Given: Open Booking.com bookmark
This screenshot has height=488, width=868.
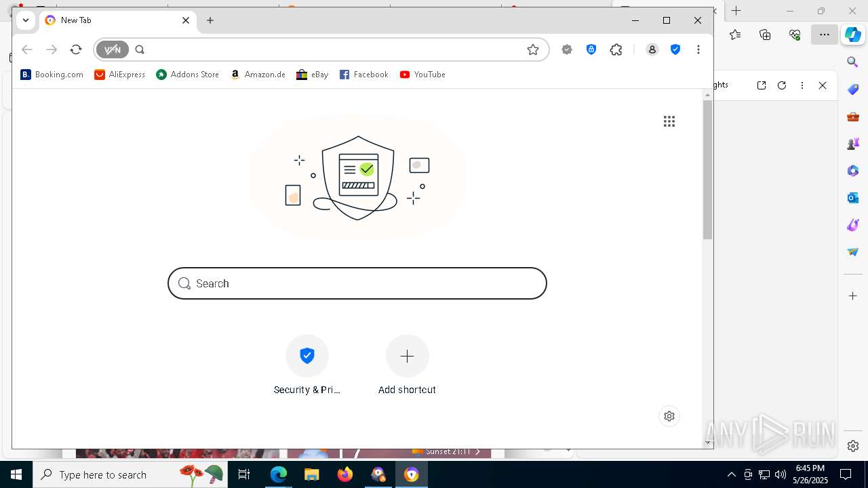Looking at the screenshot, I should [52, 75].
